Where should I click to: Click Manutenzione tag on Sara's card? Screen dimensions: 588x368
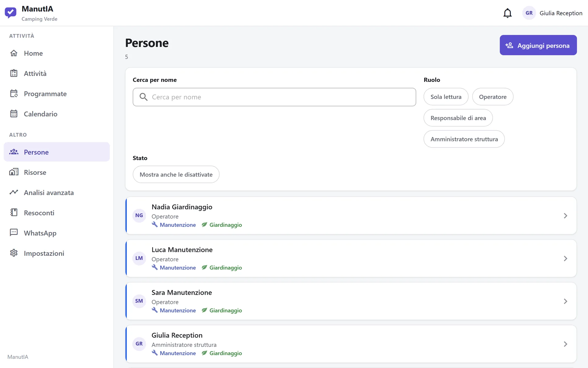174,310
